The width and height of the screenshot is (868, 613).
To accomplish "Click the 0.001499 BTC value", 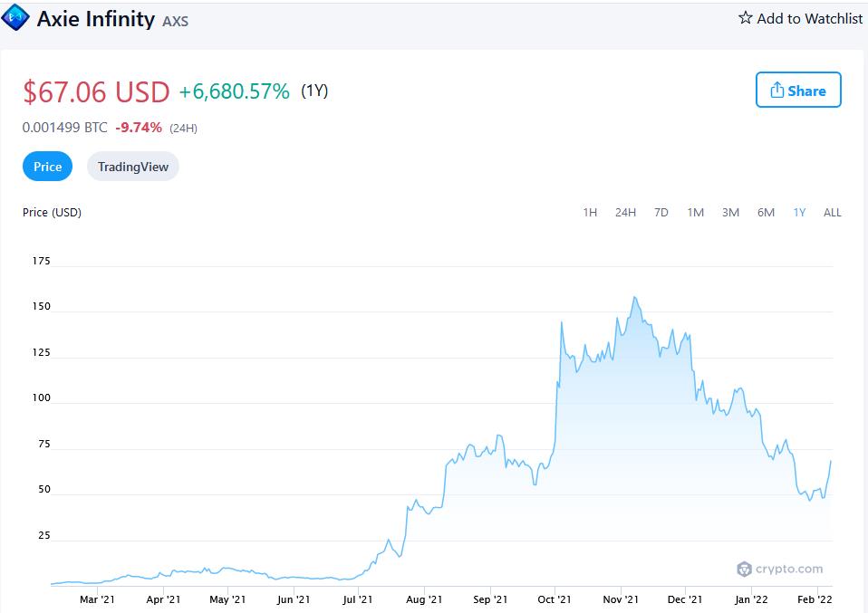I will coord(64,128).
